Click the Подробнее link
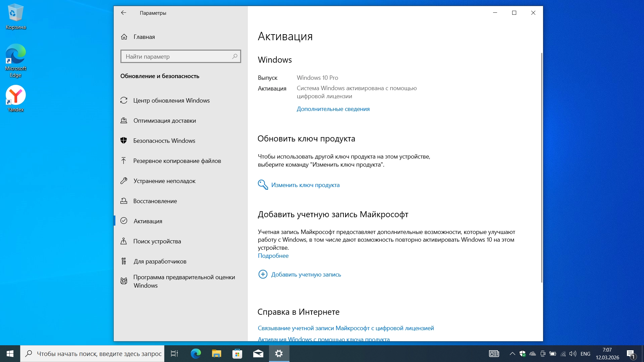The image size is (644, 362). [x=273, y=256]
